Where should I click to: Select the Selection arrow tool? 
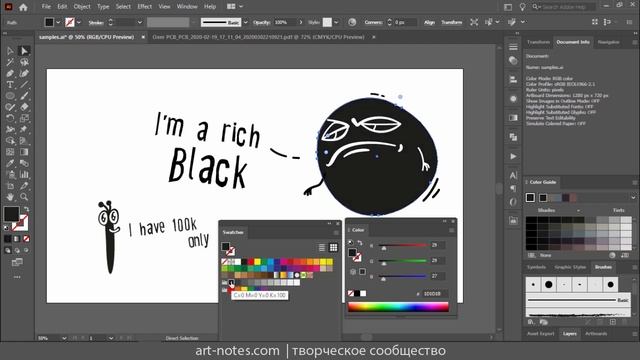(10, 51)
